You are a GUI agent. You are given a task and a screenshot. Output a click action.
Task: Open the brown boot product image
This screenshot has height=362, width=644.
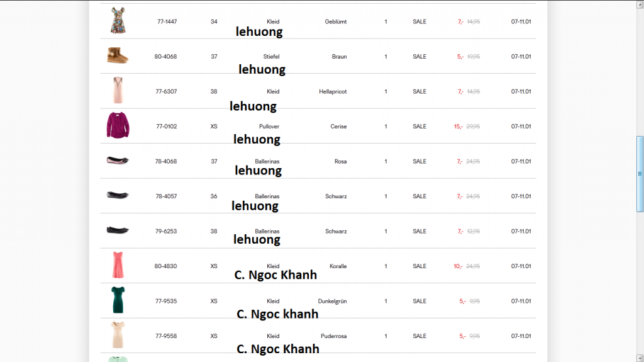[x=118, y=56]
